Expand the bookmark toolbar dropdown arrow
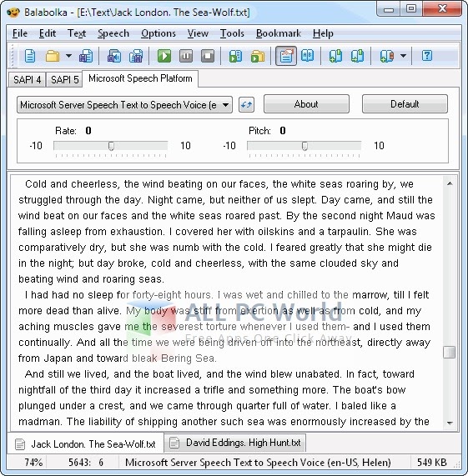Image resolution: width=468 pixels, height=476 pixels. point(403,56)
